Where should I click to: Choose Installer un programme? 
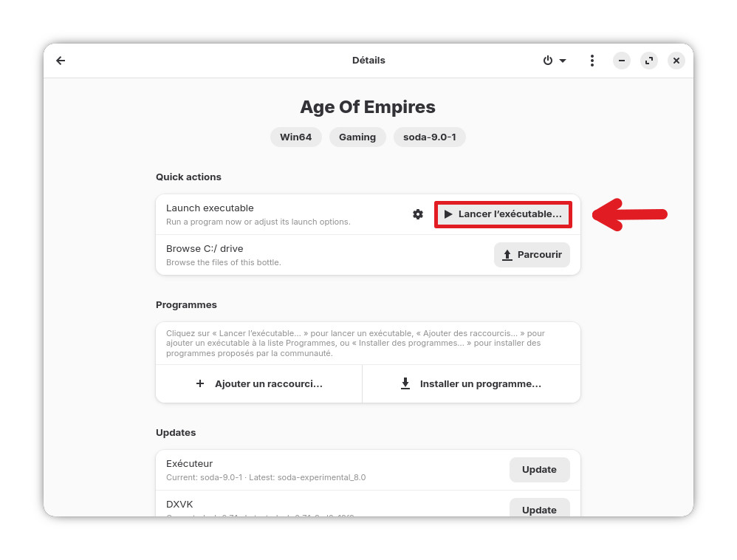pyautogui.click(x=471, y=384)
